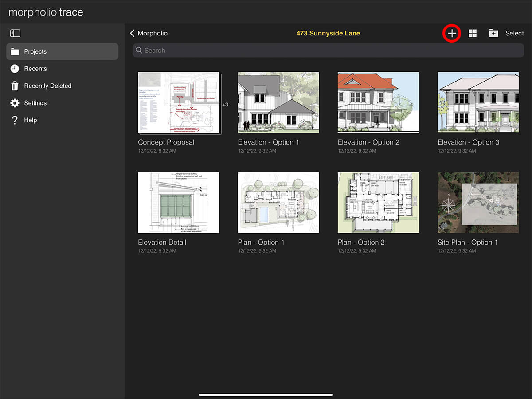Go back to Morpholio folder
Image resolution: width=532 pixels, height=399 pixels.
pyautogui.click(x=149, y=33)
